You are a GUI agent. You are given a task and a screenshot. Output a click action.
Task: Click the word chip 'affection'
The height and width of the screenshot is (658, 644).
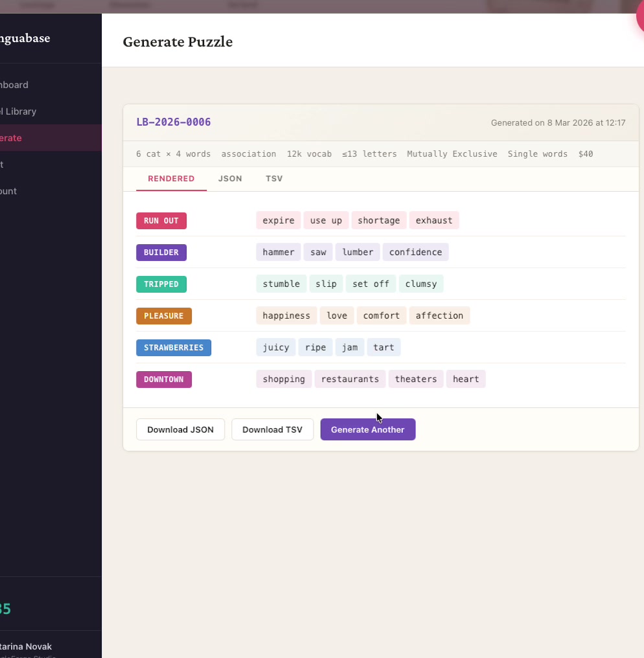pos(439,315)
